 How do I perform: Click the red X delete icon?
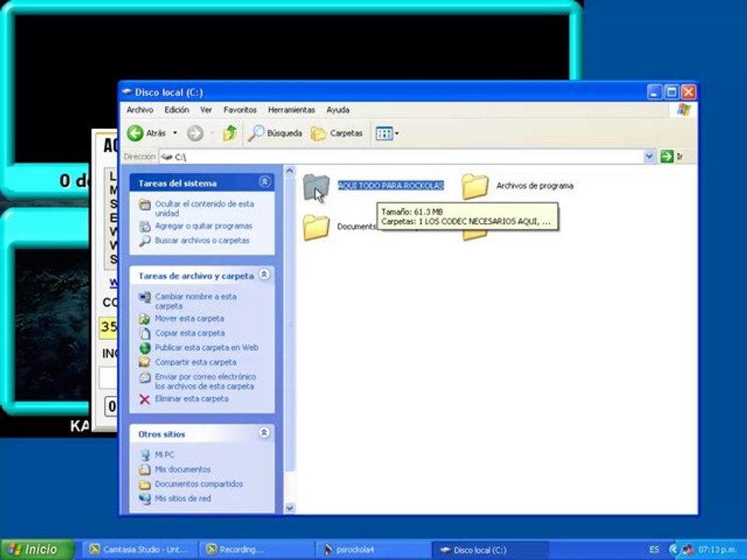145,399
